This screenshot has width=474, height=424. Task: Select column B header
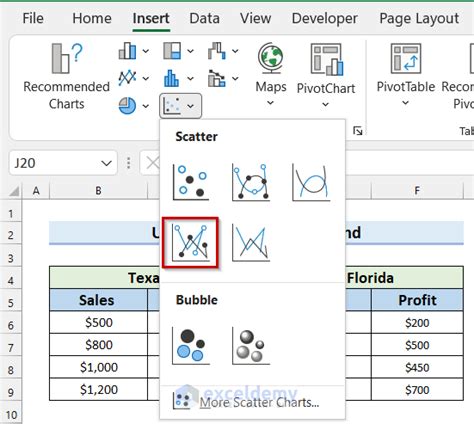pos(98,191)
